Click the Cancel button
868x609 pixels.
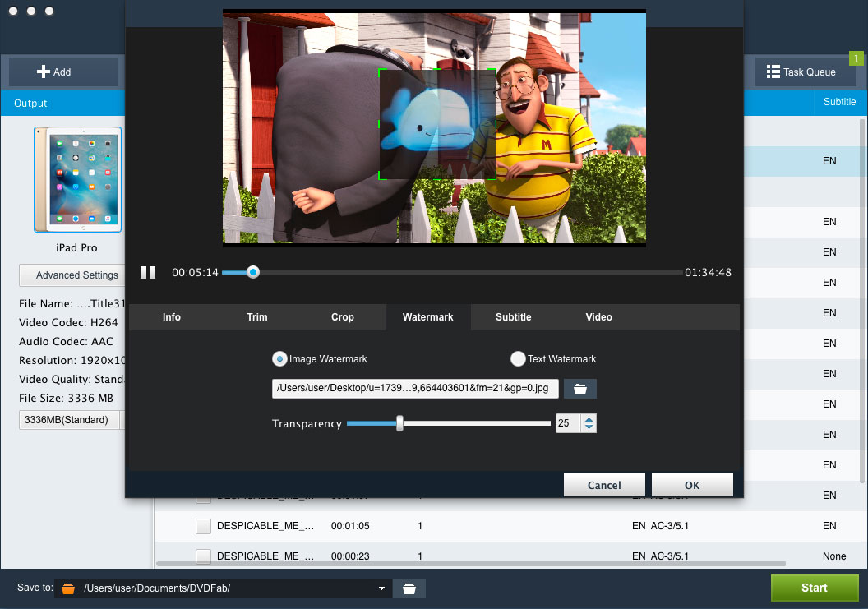tap(604, 486)
